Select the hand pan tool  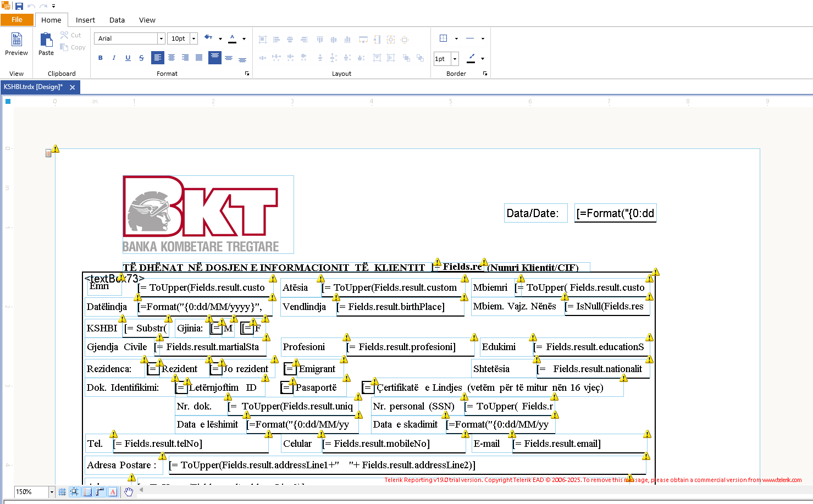click(x=129, y=492)
